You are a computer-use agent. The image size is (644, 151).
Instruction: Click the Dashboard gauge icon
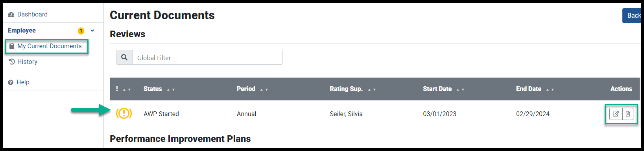click(x=11, y=15)
